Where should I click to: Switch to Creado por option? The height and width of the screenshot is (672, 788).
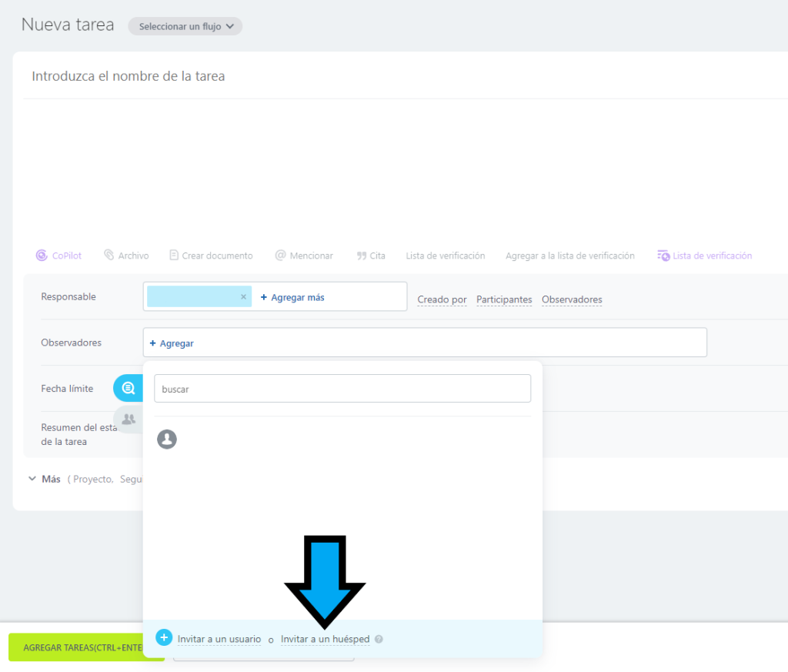[x=442, y=299]
